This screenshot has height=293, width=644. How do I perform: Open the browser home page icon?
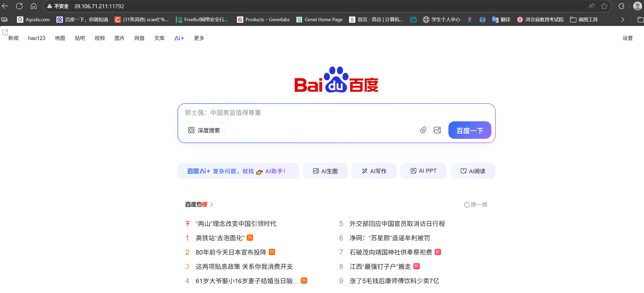(x=33, y=6)
